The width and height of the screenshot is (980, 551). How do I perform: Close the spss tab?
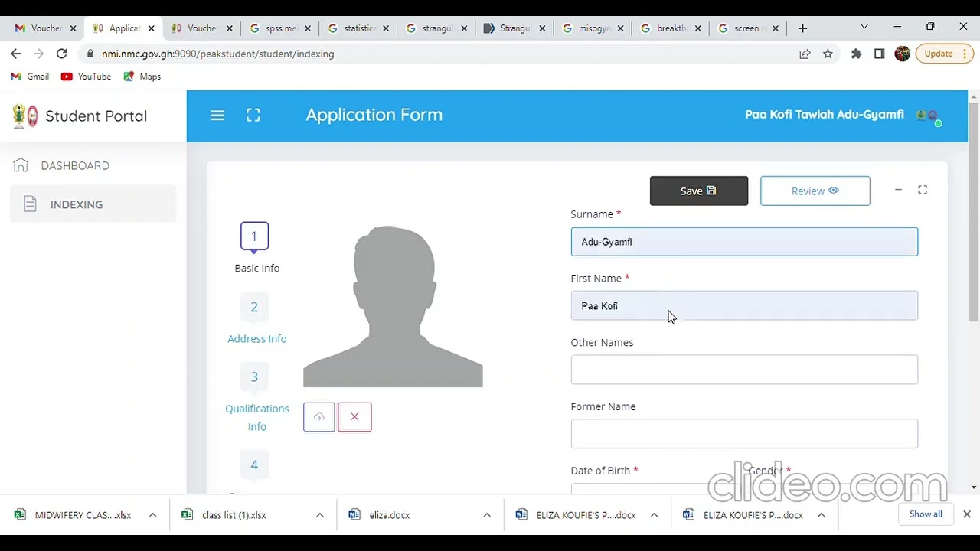tap(308, 28)
